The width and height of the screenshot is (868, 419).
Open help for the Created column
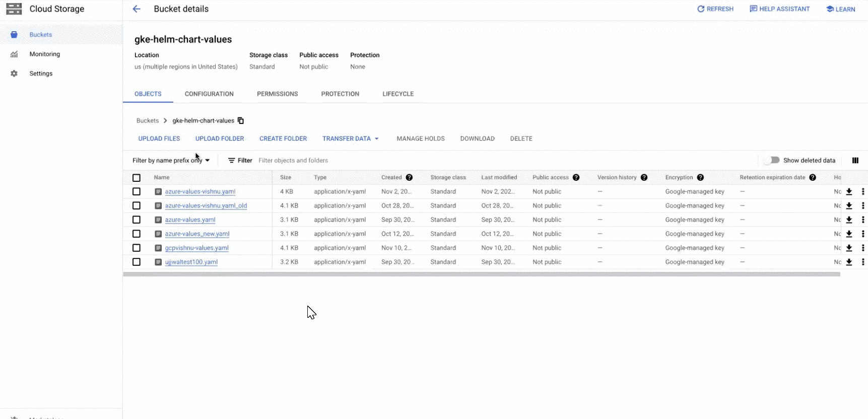pyautogui.click(x=409, y=177)
